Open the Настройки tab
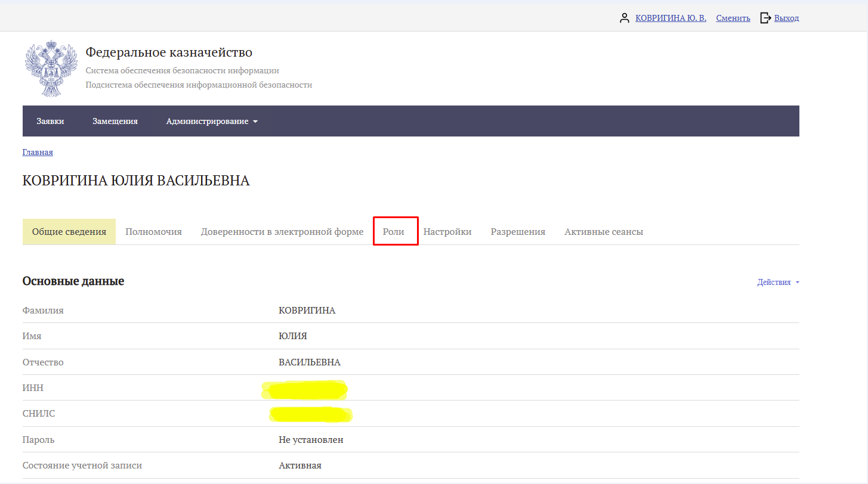The width and height of the screenshot is (868, 484). tap(447, 232)
